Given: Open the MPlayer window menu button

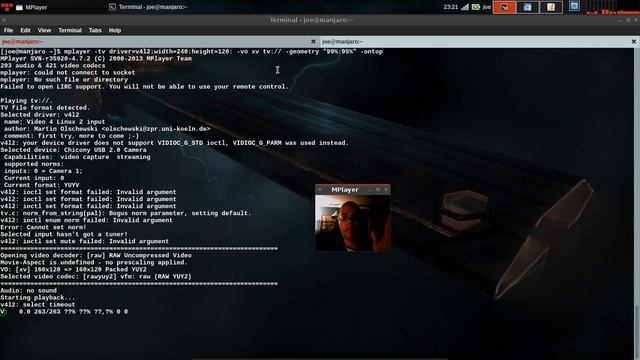Looking at the screenshot, I should tap(320, 190).
